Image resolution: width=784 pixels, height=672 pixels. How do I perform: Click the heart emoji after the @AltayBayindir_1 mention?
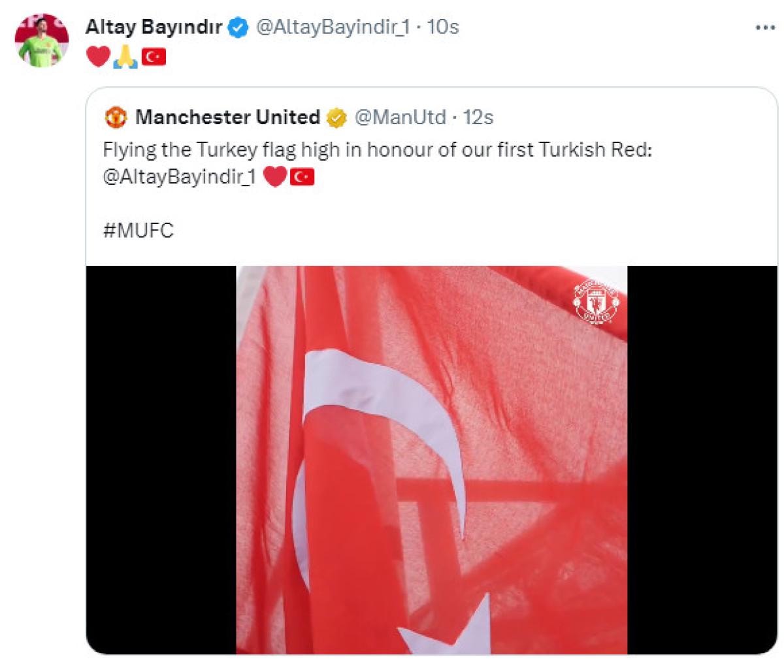pyautogui.click(x=275, y=177)
